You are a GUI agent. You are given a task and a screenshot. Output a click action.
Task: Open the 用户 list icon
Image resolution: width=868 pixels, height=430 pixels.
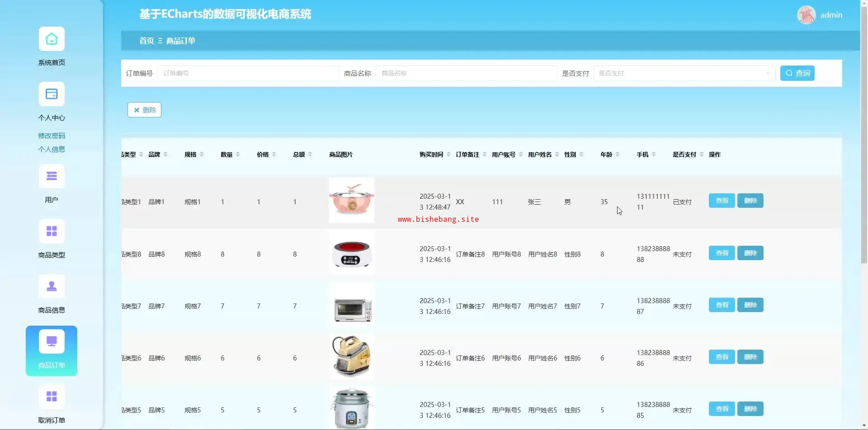pos(52,177)
